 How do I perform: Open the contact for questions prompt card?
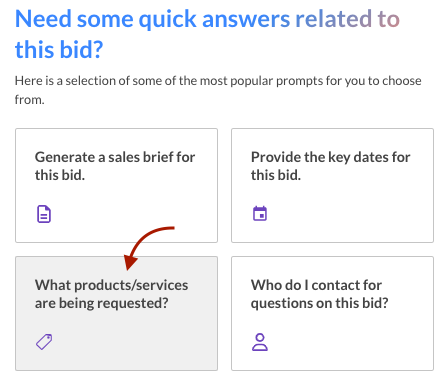(332, 313)
